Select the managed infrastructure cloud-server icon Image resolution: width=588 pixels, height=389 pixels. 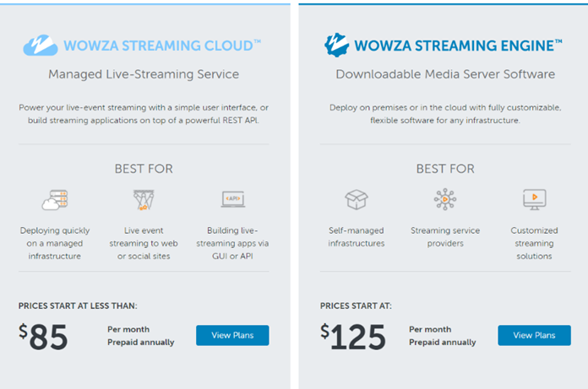(x=54, y=200)
